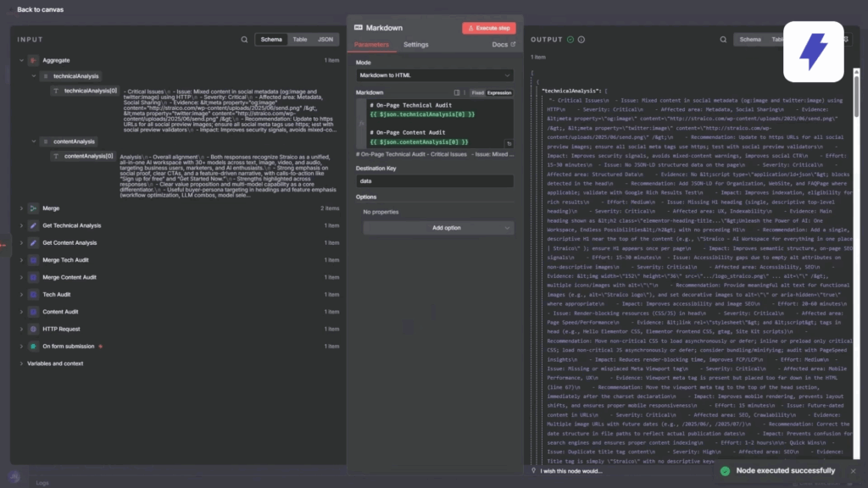This screenshot has width=868, height=488.
Task: Click the search icon in the Output panel
Action: tap(721, 40)
